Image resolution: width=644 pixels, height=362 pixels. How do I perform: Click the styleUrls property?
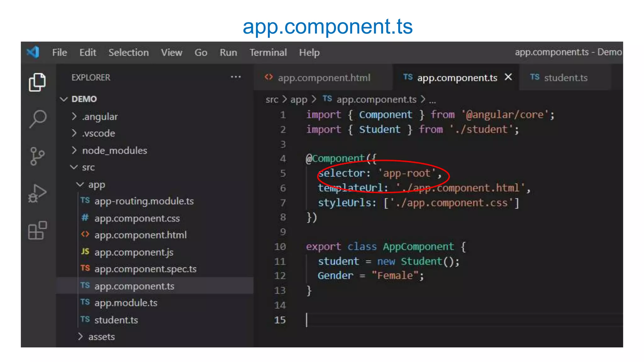(x=344, y=203)
